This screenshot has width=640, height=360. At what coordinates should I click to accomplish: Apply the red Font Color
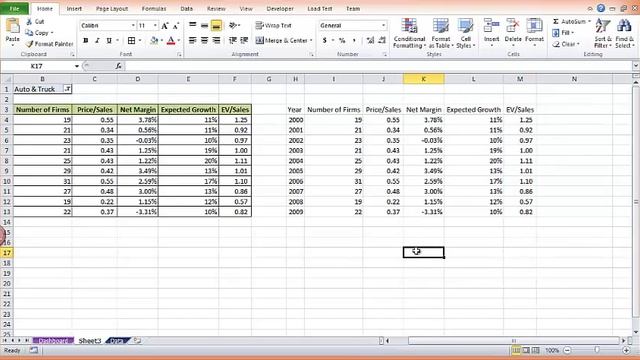pyautogui.click(x=171, y=40)
